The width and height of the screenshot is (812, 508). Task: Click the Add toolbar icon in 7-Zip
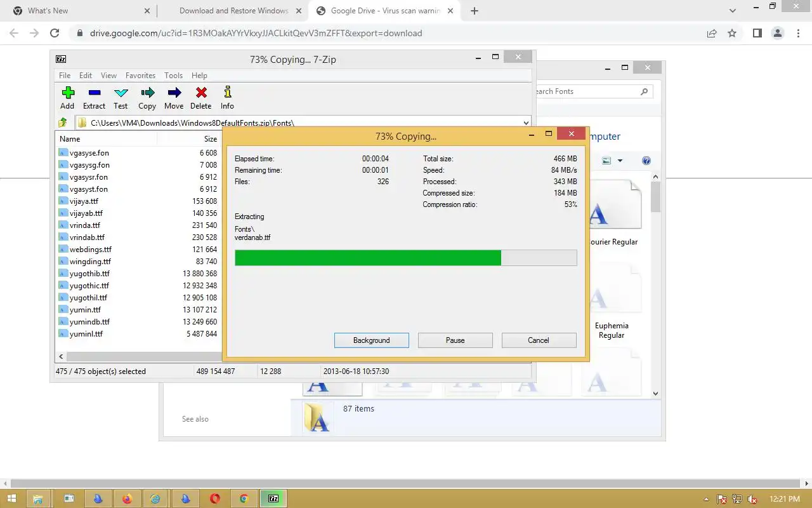[68, 93]
